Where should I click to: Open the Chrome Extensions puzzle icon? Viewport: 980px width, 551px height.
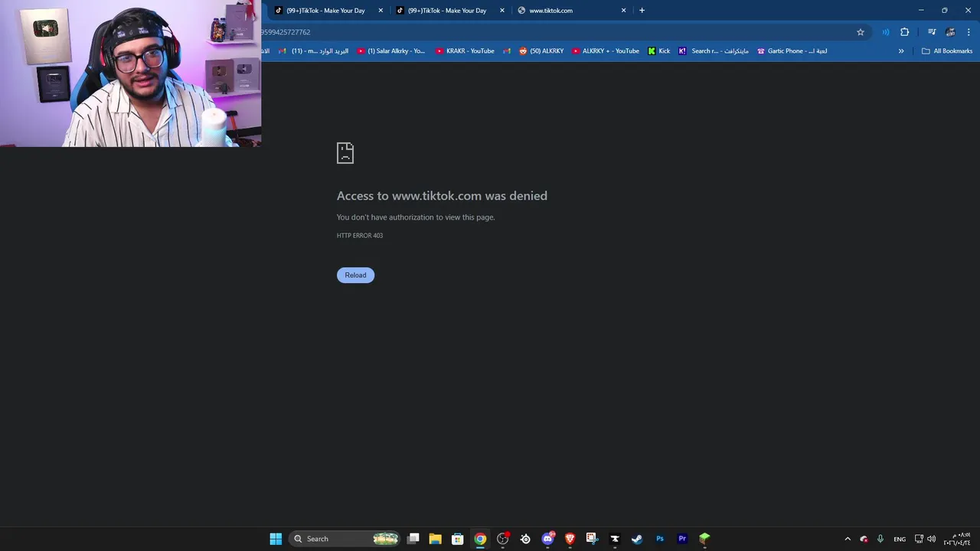(x=905, y=32)
